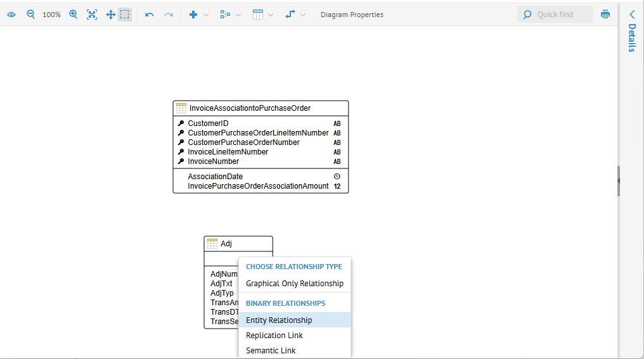Click the zoom out magnifier icon
This screenshot has width=644, height=359.
[30, 15]
